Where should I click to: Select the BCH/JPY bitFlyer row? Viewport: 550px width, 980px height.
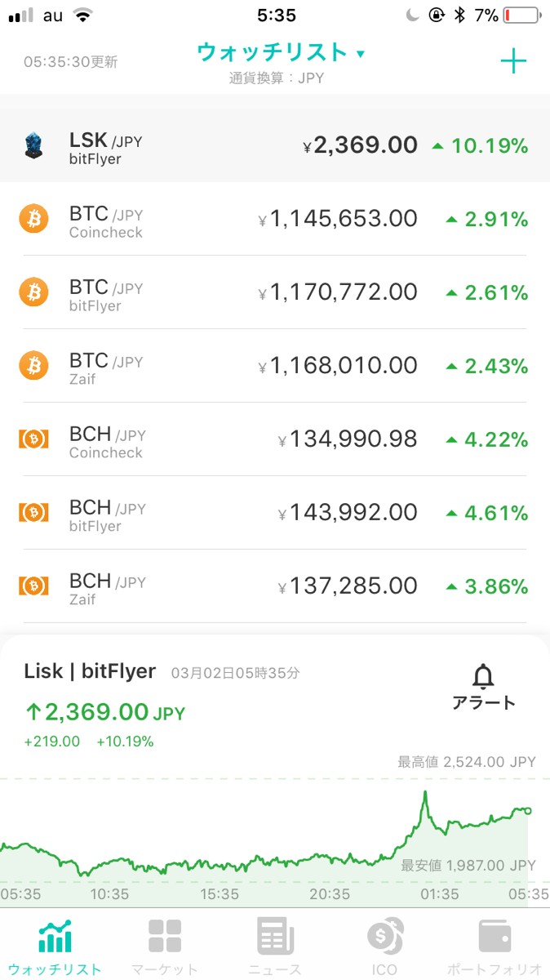click(275, 513)
